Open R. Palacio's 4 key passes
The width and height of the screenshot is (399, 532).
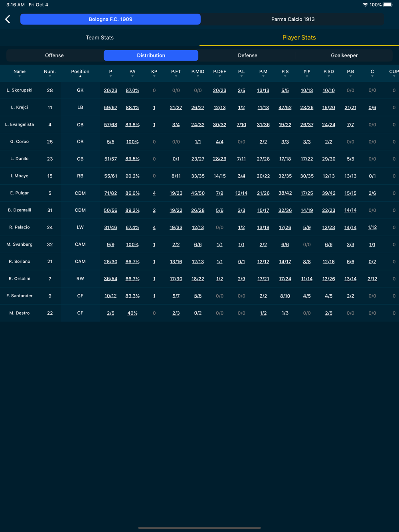coord(154,227)
